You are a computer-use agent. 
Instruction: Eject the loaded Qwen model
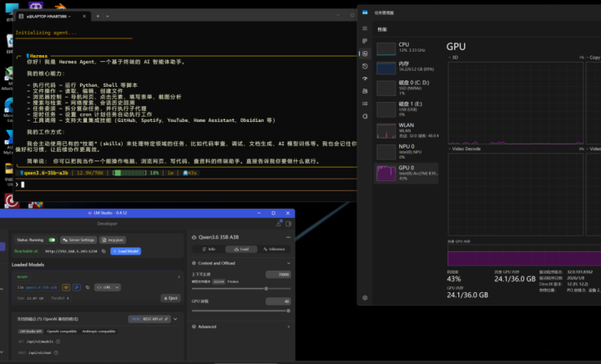coord(169,298)
